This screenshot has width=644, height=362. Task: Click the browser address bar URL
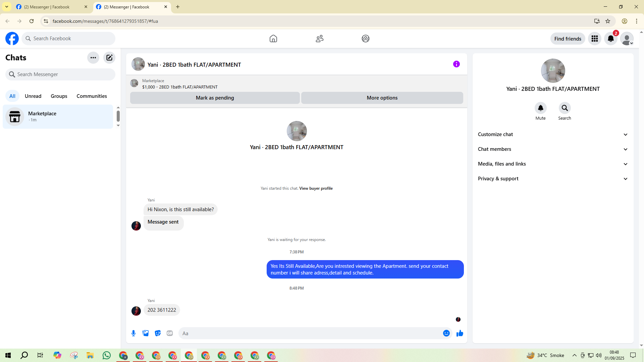pyautogui.click(x=105, y=21)
